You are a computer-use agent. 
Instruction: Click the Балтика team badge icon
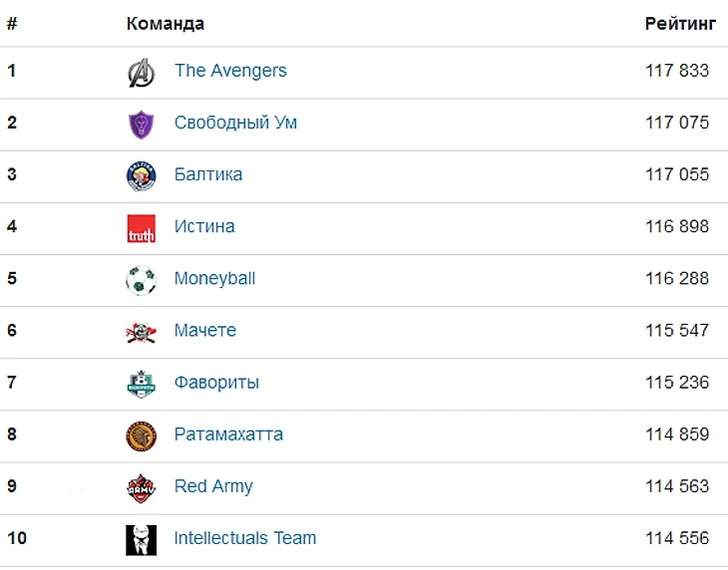tap(141, 176)
